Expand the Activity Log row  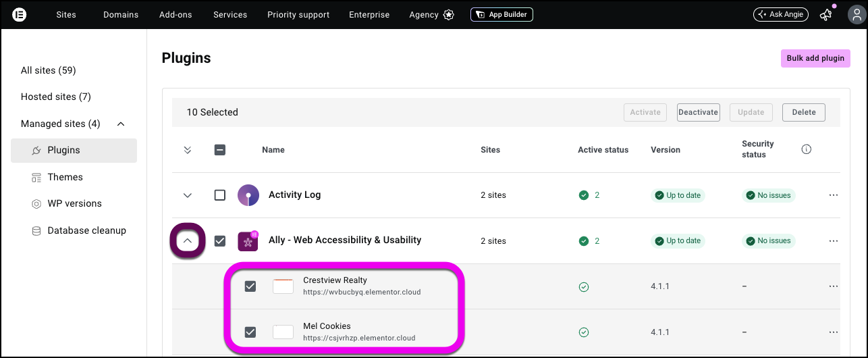click(x=188, y=195)
